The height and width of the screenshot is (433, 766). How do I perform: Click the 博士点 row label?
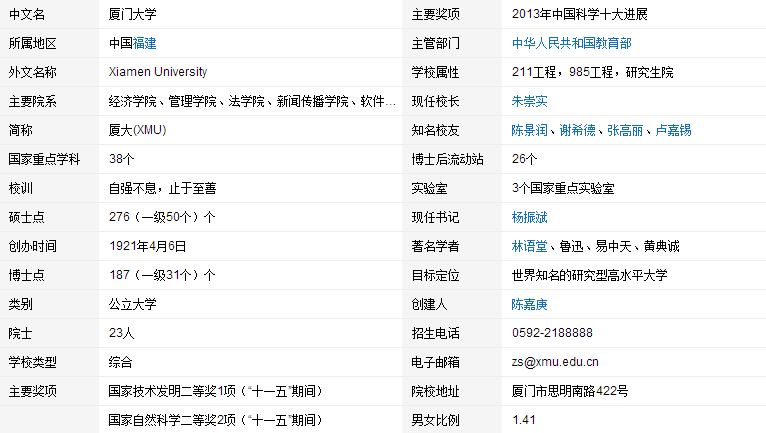coord(27,275)
